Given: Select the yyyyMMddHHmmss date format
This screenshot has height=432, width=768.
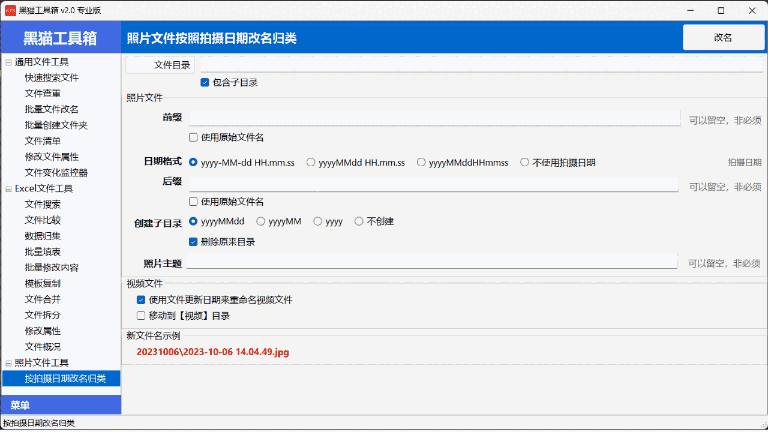Looking at the screenshot, I should coord(423,162).
